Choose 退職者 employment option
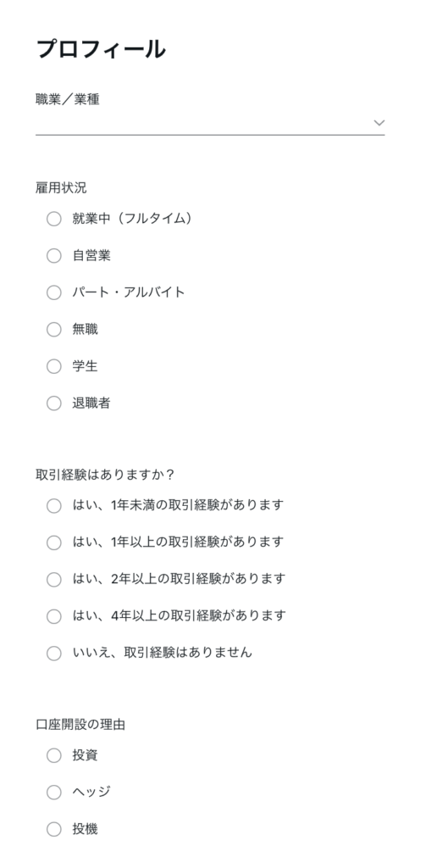 tap(53, 403)
